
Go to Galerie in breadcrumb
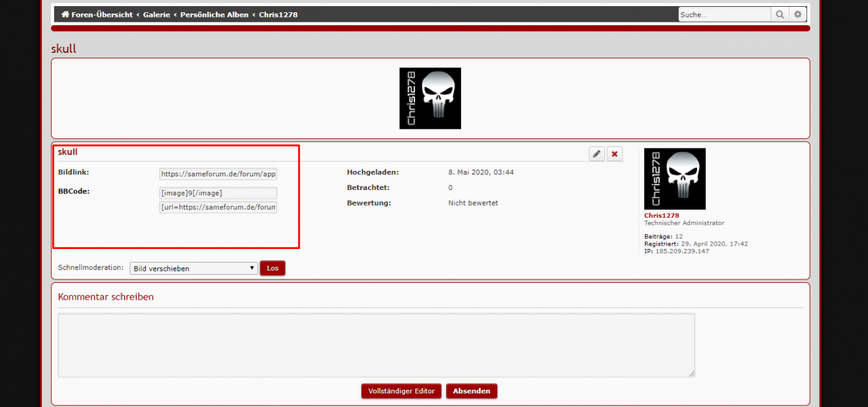point(157,14)
